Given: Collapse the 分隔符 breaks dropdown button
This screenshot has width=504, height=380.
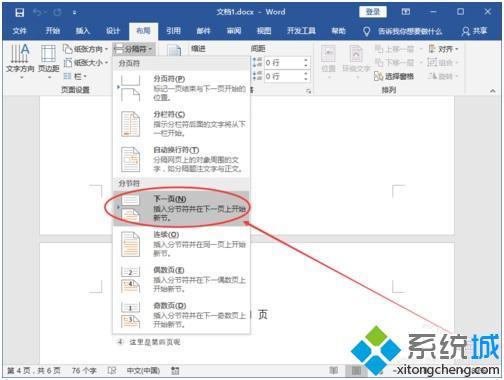Looking at the screenshot, I should pyautogui.click(x=133, y=49).
